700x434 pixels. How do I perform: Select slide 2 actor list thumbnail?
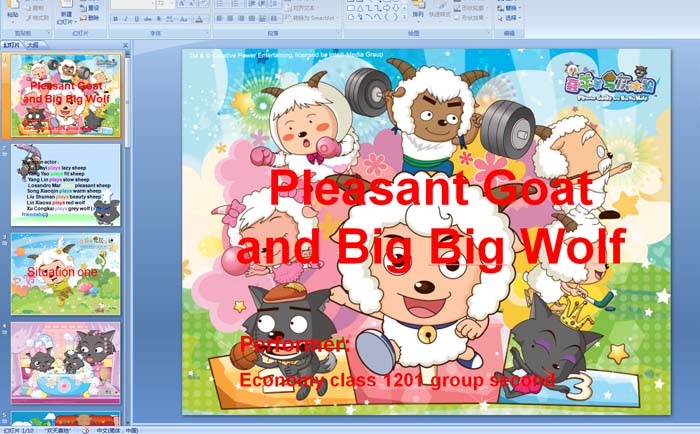66,185
